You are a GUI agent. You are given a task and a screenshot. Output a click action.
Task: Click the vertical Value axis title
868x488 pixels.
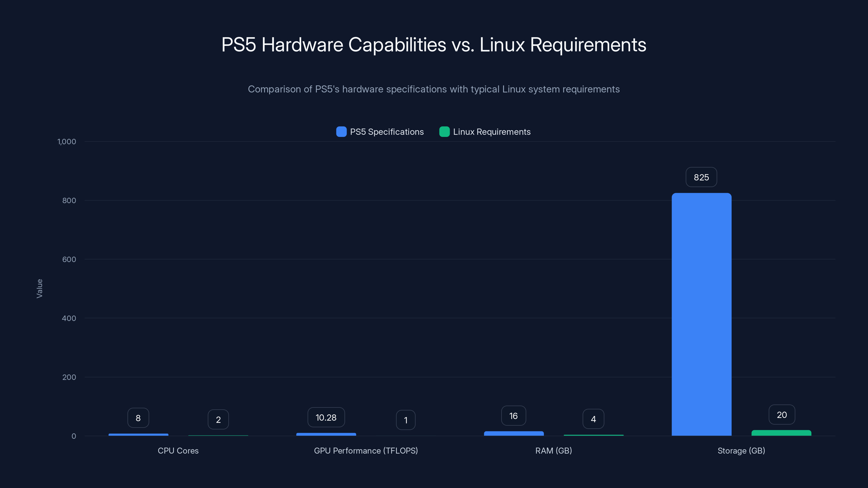pyautogui.click(x=39, y=289)
